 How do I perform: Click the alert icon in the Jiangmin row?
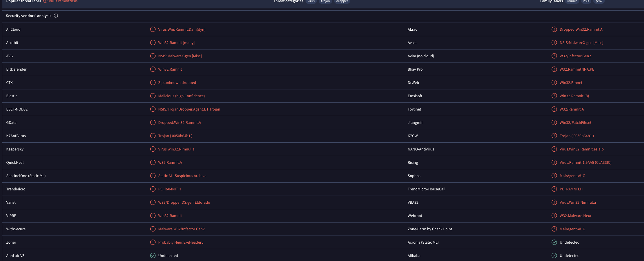tap(554, 122)
